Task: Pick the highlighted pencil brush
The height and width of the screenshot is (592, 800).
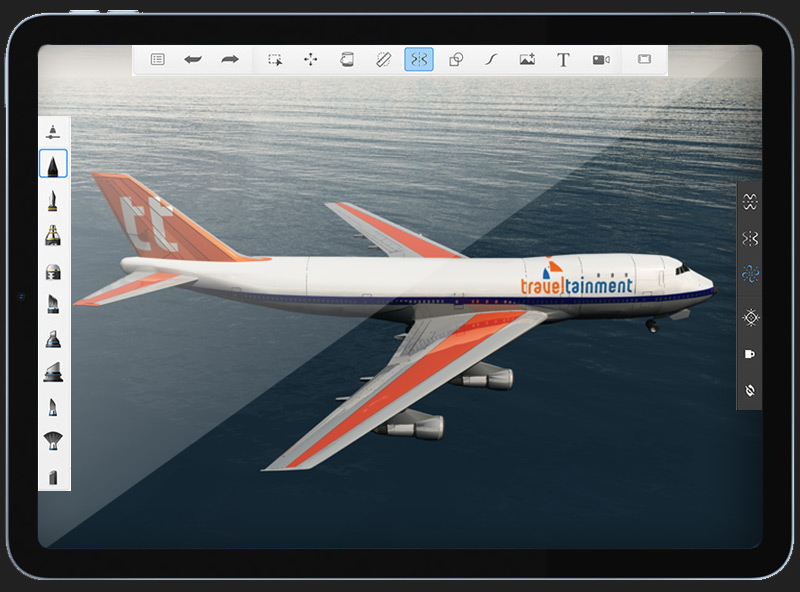Action: 53,164
